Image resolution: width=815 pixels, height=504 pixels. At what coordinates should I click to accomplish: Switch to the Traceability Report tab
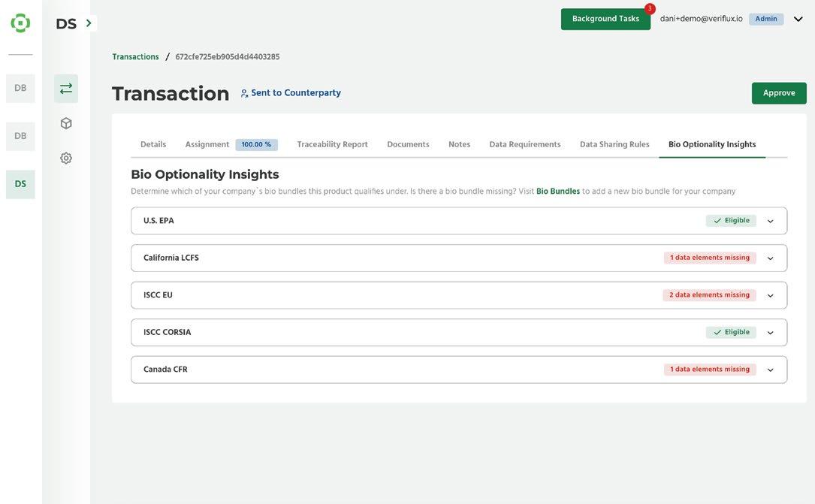332,144
